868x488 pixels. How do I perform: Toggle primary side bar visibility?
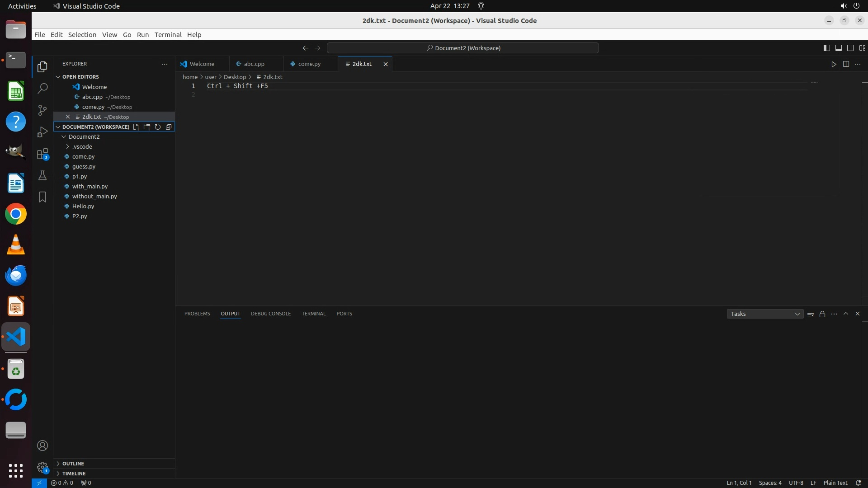coord(826,48)
